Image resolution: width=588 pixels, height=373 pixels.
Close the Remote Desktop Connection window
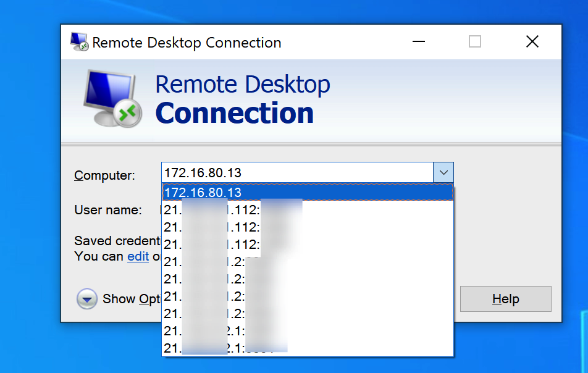point(532,41)
